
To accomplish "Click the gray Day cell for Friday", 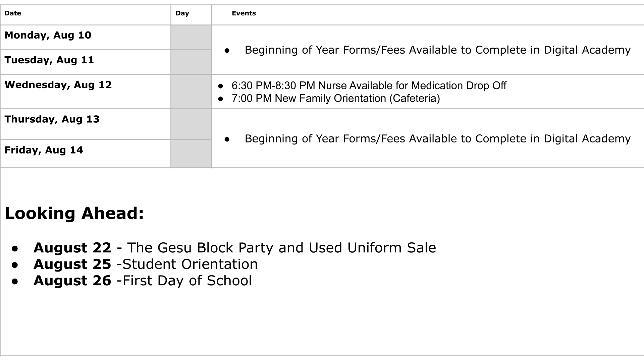I will tap(191, 154).
